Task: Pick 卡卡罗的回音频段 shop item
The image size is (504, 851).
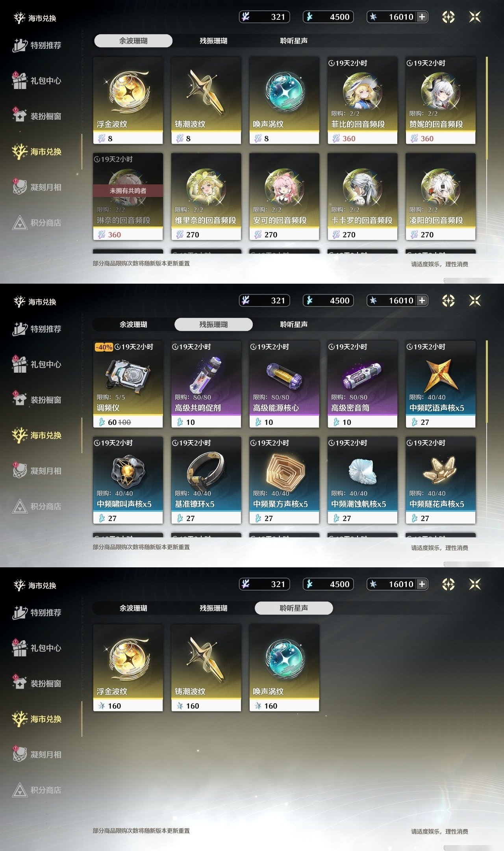Action: tap(362, 197)
